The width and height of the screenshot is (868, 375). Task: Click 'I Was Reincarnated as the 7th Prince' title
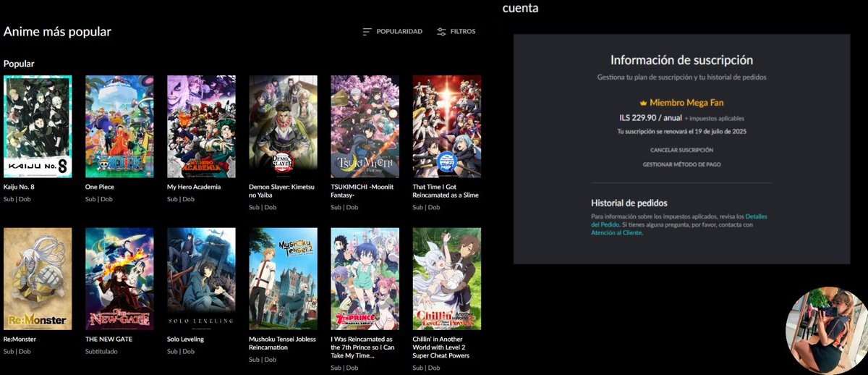363,347
